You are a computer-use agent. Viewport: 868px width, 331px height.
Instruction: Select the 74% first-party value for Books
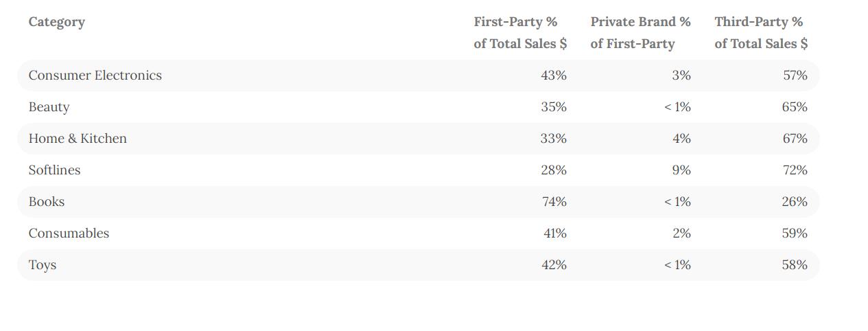(553, 202)
